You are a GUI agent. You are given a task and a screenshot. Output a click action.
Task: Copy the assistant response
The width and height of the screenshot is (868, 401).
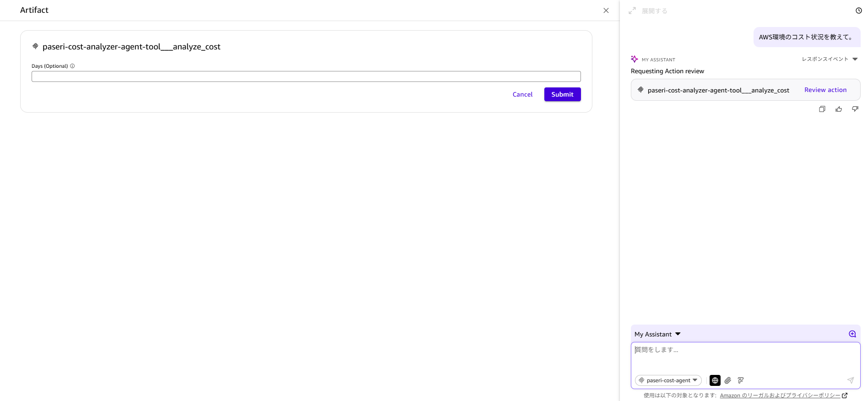coord(822,109)
